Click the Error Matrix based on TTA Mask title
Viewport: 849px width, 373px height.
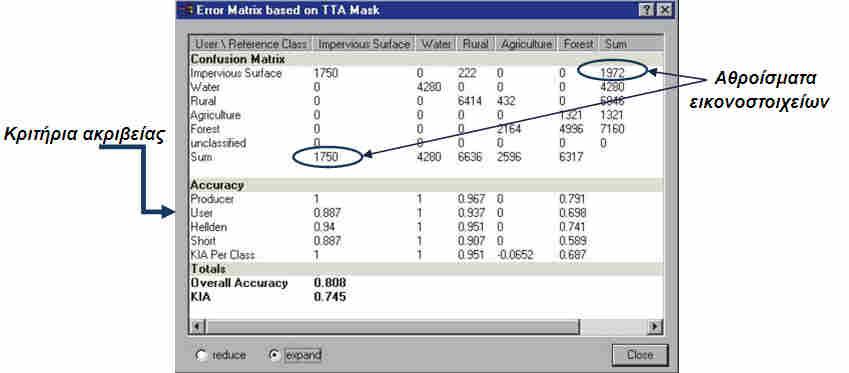coord(288,10)
